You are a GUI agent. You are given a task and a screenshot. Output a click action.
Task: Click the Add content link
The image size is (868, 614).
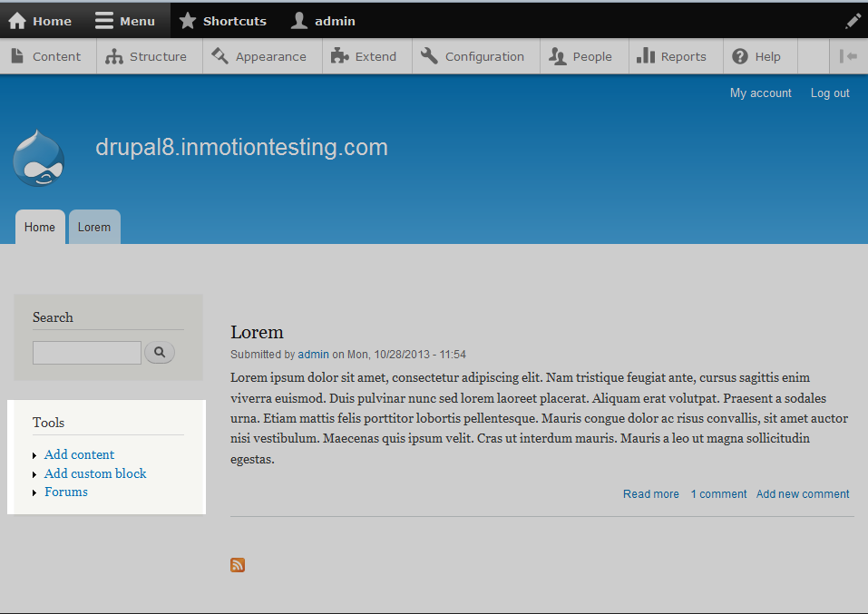[x=79, y=454]
